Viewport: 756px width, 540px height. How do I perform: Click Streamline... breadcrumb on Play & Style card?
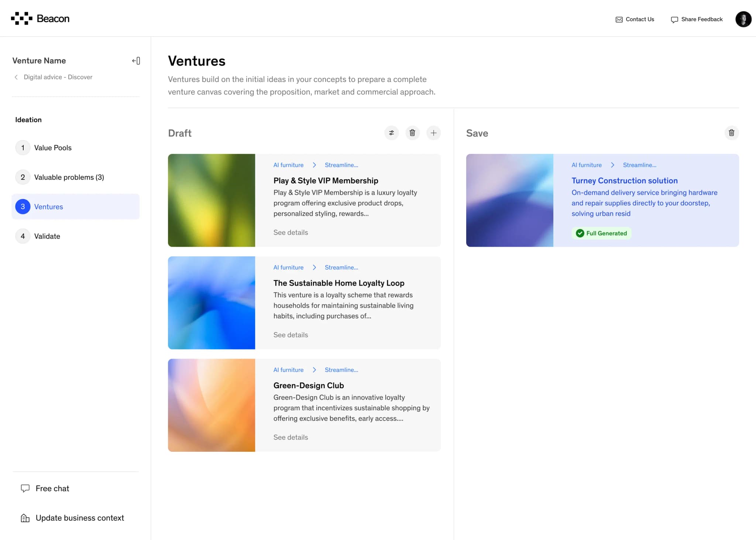(x=341, y=165)
